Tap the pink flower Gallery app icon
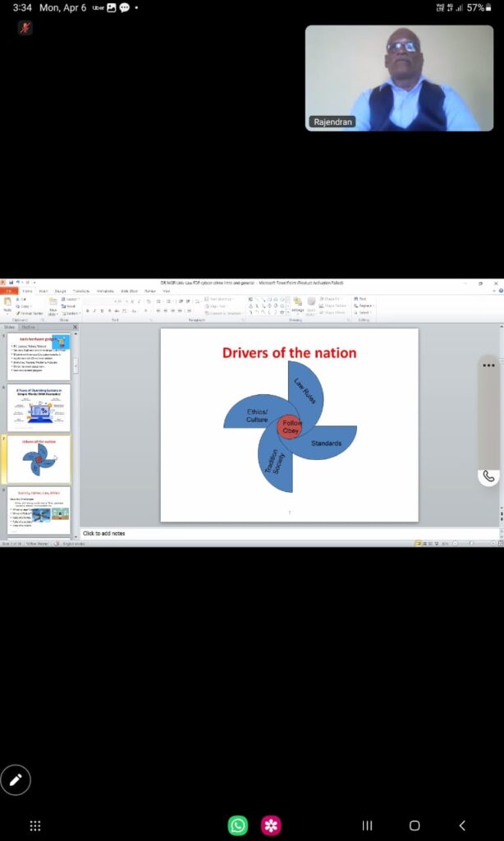The image size is (504, 841). [x=271, y=825]
